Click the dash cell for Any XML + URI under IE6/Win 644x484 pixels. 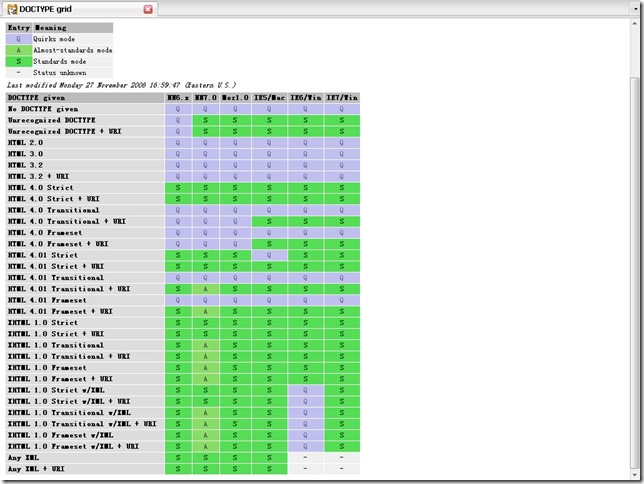pos(306,469)
